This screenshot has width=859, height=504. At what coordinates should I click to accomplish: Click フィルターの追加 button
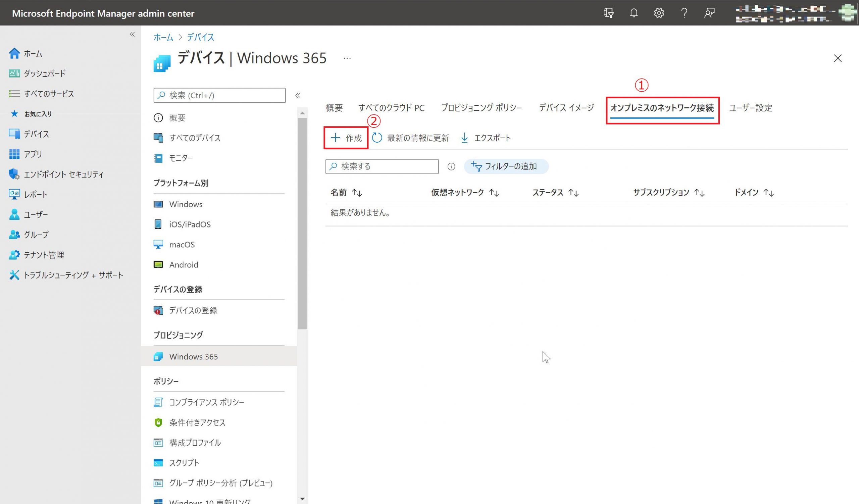506,166
